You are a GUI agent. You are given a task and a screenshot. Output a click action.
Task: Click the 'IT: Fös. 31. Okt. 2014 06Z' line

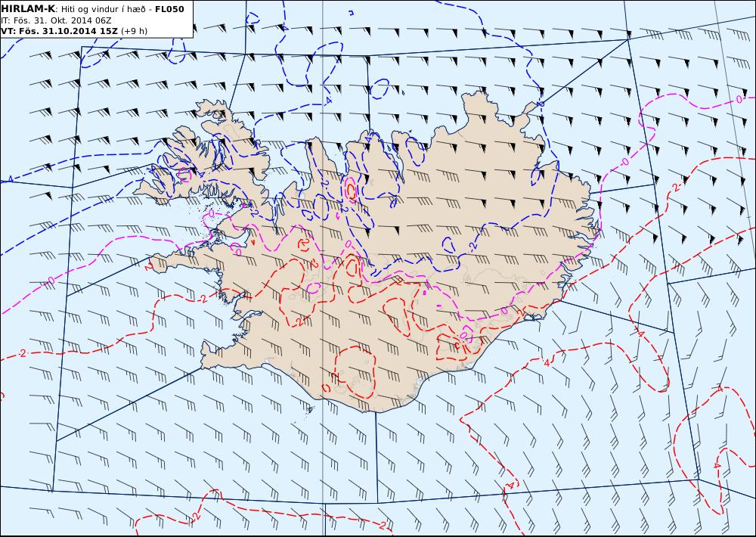click(x=57, y=20)
